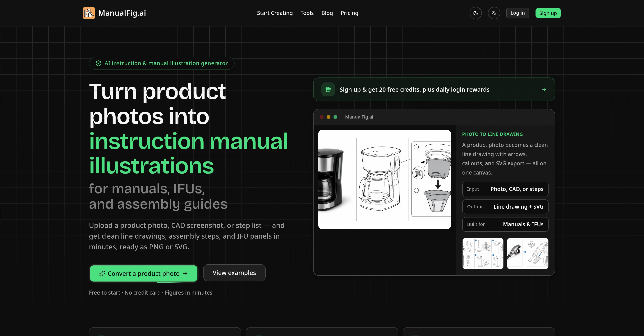Open the Pricing page
Image resolution: width=644 pixels, height=336 pixels.
349,13
